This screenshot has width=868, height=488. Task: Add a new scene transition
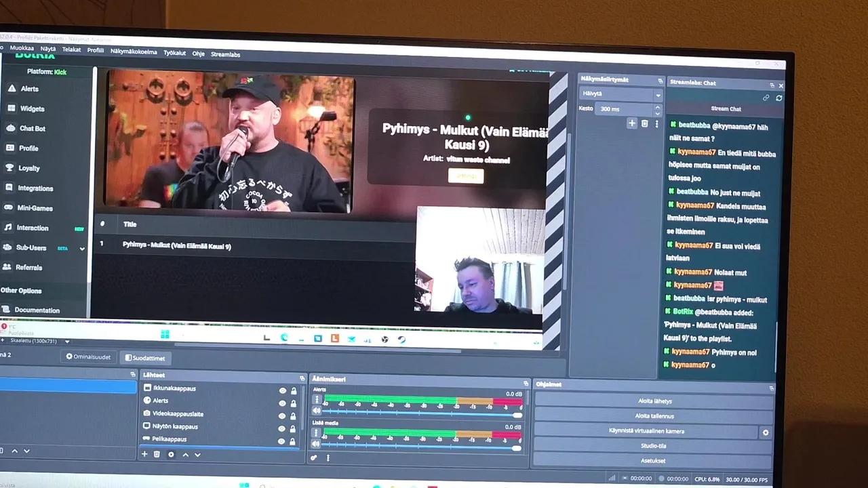(x=632, y=123)
